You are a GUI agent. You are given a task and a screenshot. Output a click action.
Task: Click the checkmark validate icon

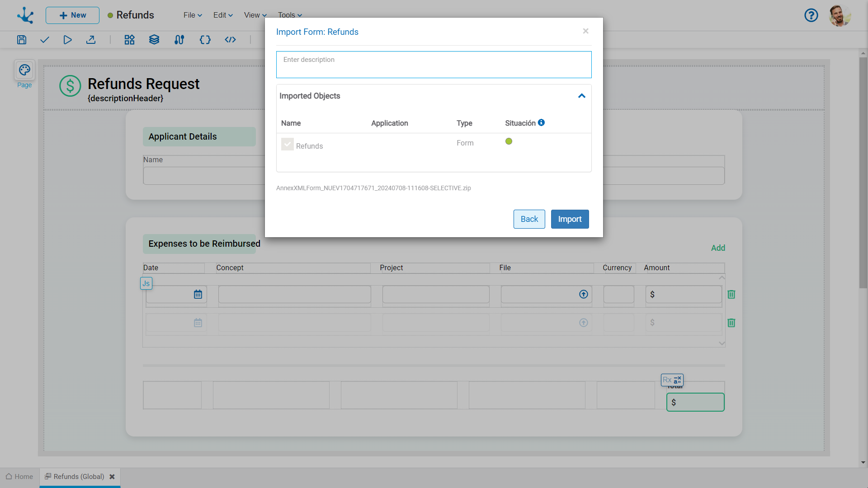coord(44,40)
